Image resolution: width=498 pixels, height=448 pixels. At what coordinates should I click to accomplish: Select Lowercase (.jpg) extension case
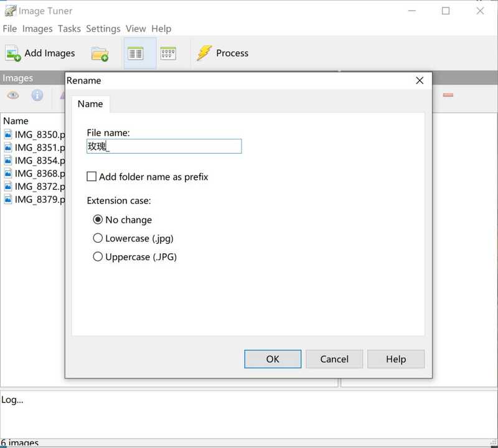[x=98, y=238]
